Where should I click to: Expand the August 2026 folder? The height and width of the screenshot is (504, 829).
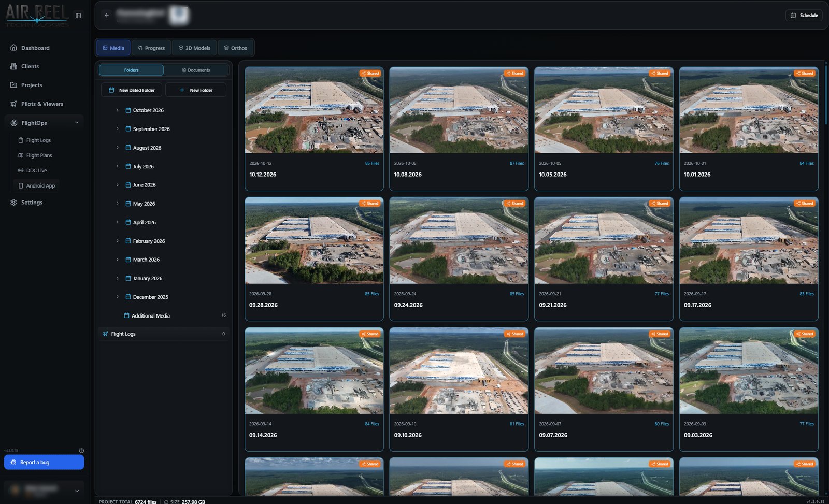(x=117, y=148)
